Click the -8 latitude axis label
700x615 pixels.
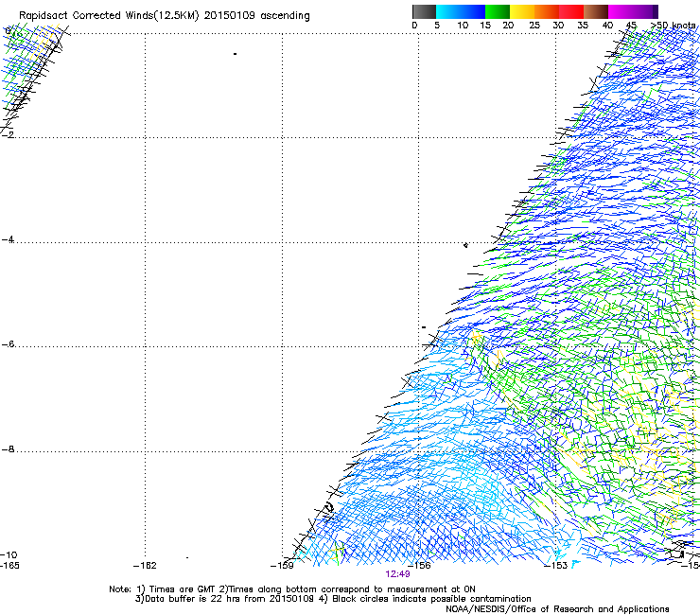(8, 449)
